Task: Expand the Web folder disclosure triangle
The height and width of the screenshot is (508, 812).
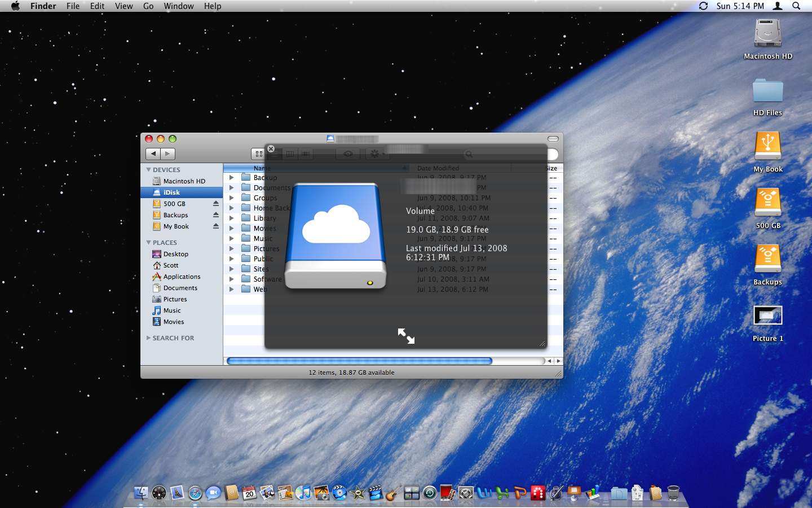Action: [231, 290]
